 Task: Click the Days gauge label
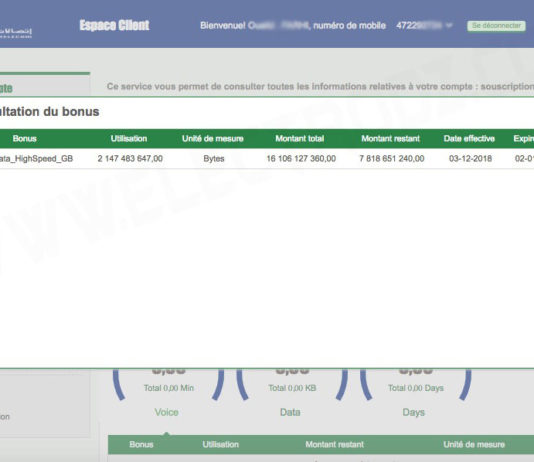click(414, 412)
